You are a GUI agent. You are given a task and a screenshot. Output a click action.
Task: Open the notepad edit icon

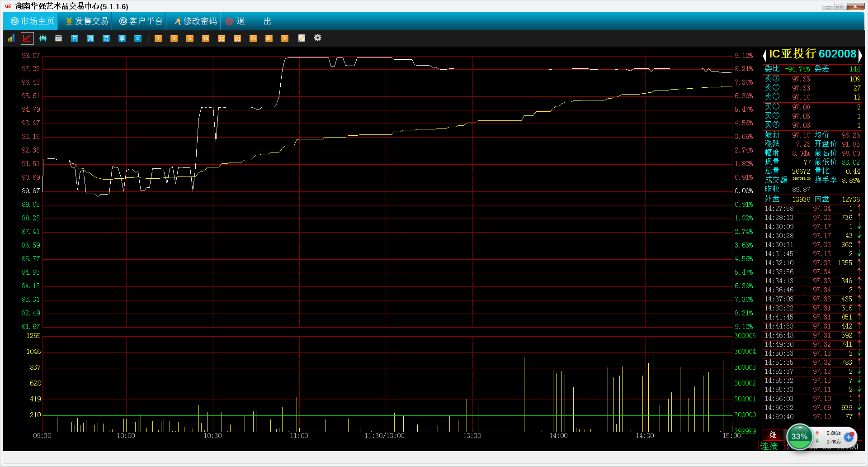[302, 38]
